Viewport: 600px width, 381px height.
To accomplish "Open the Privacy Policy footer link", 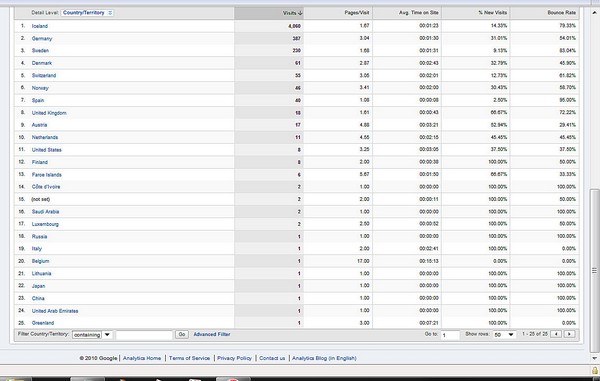I will pos(234,358).
